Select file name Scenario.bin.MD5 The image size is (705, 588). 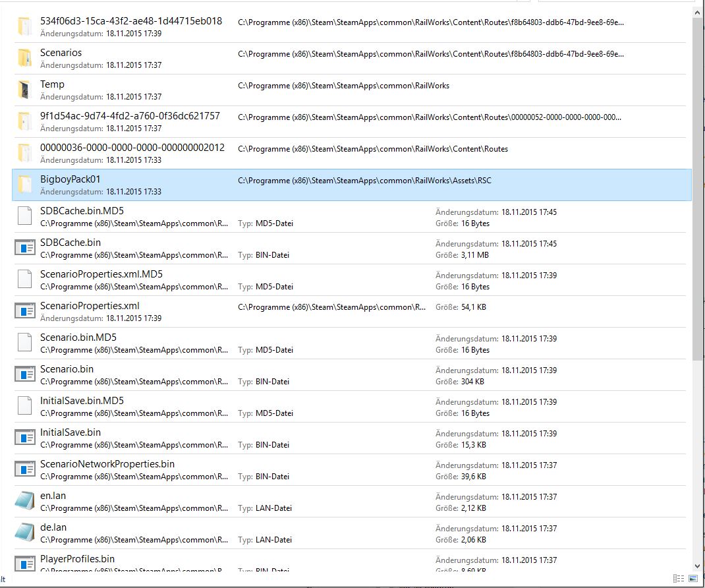coord(78,338)
